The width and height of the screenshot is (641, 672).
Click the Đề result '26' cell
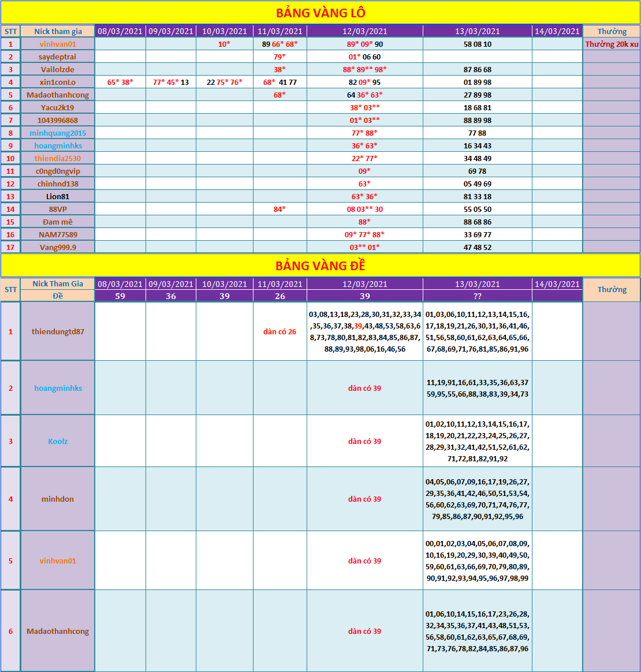tap(280, 296)
